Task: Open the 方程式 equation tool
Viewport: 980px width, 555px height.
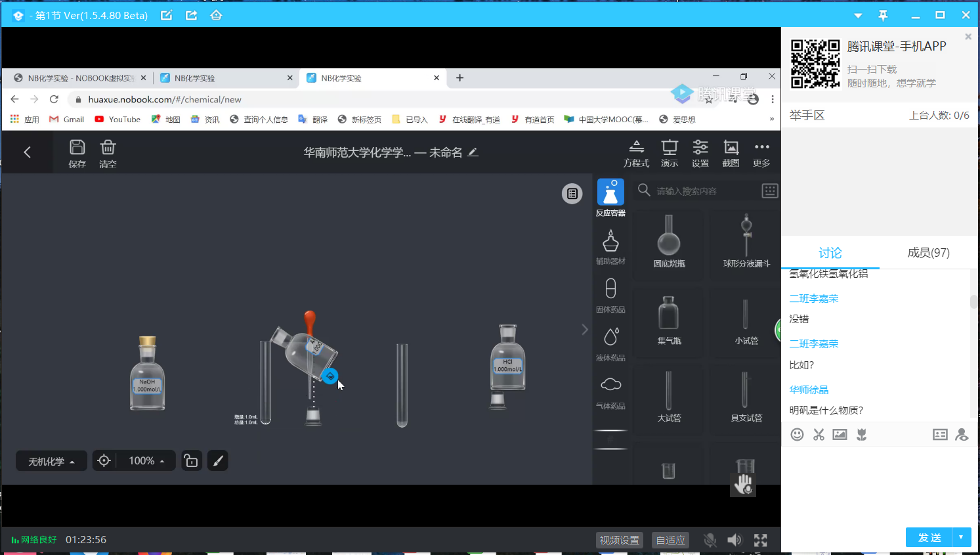Action: click(x=636, y=154)
